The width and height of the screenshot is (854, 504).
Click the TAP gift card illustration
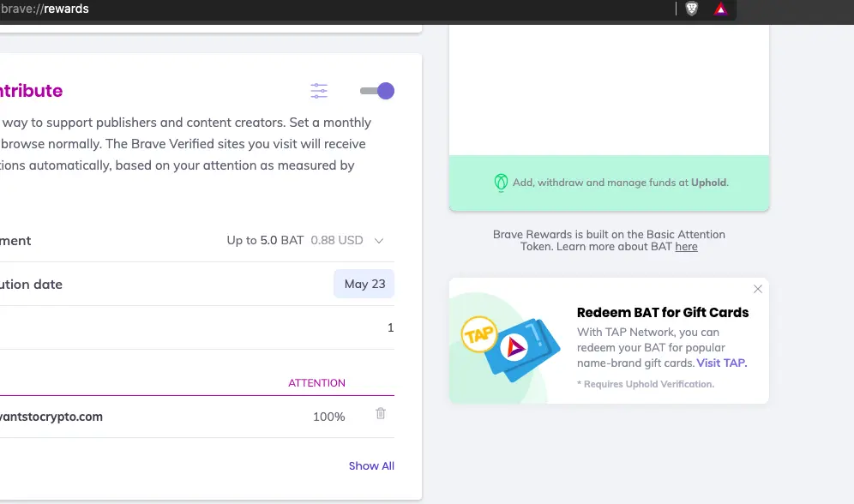point(511,348)
